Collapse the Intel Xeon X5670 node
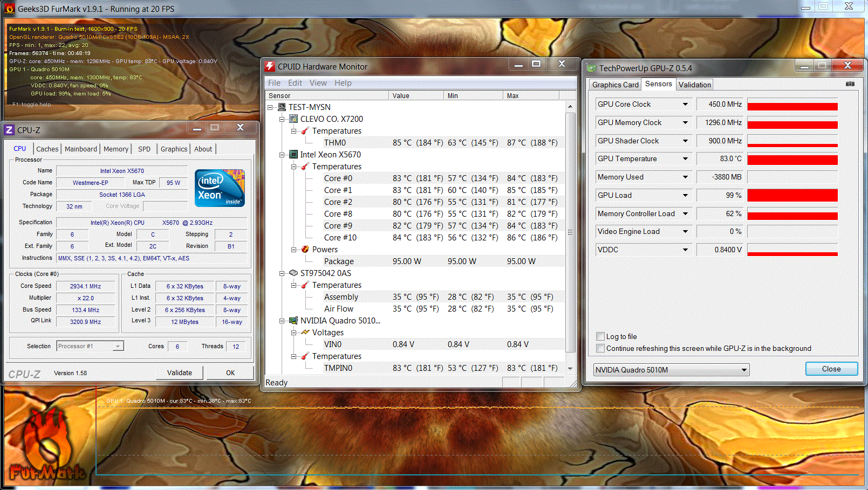 click(x=282, y=155)
